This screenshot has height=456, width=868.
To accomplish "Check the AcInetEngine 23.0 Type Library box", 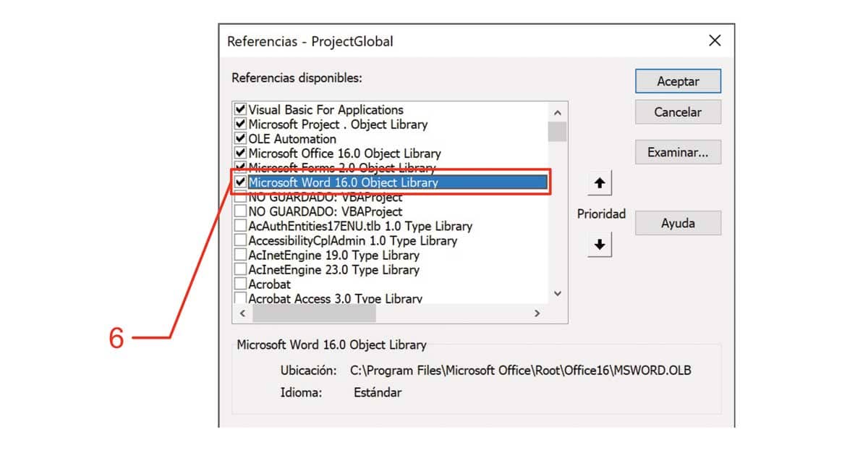I will pyautogui.click(x=241, y=269).
